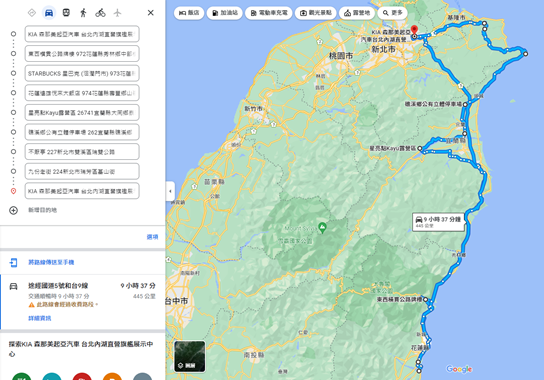The width and height of the screenshot is (544, 380).
Task: Click the 9 小時 37 分鐘 route label on map
Action: pyautogui.click(x=439, y=222)
